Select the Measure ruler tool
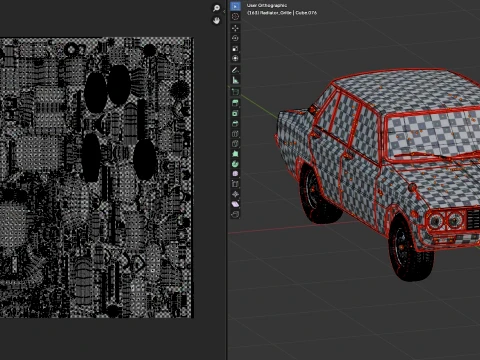Image resolution: width=480 pixels, height=360 pixels. [235, 80]
